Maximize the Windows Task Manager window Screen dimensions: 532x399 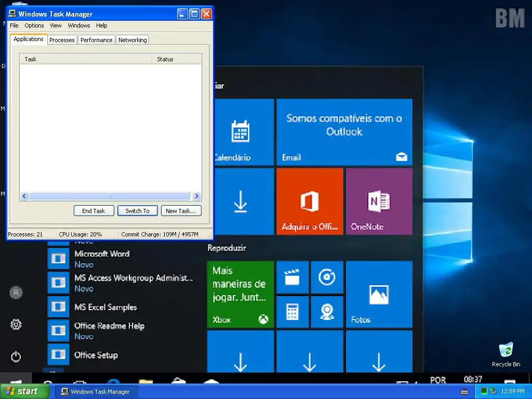pyautogui.click(x=194, y=14)
